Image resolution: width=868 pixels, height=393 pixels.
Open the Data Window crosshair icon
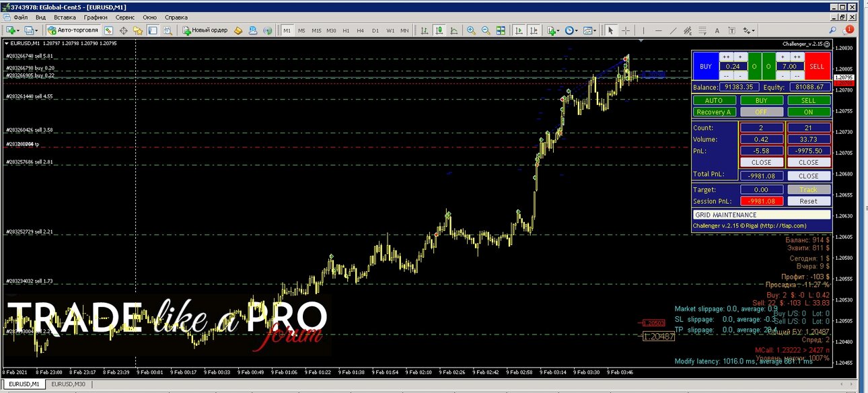tap(123, 30)
